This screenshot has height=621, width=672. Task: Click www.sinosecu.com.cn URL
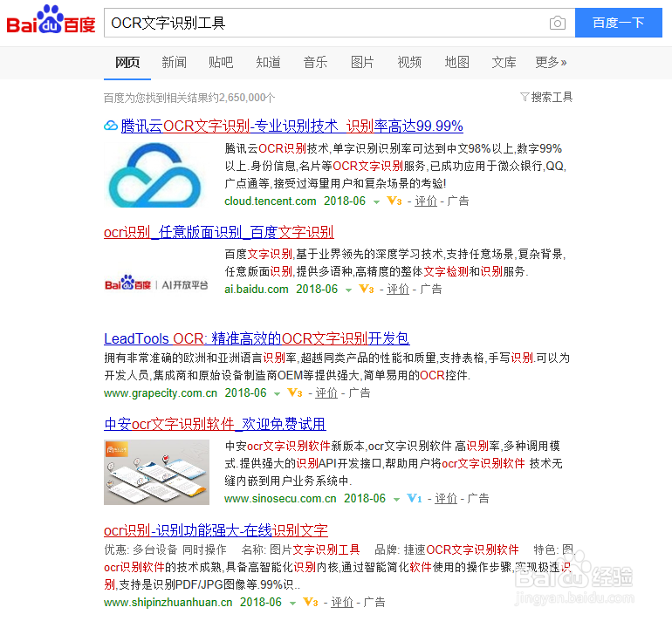[x=280, y=498]
